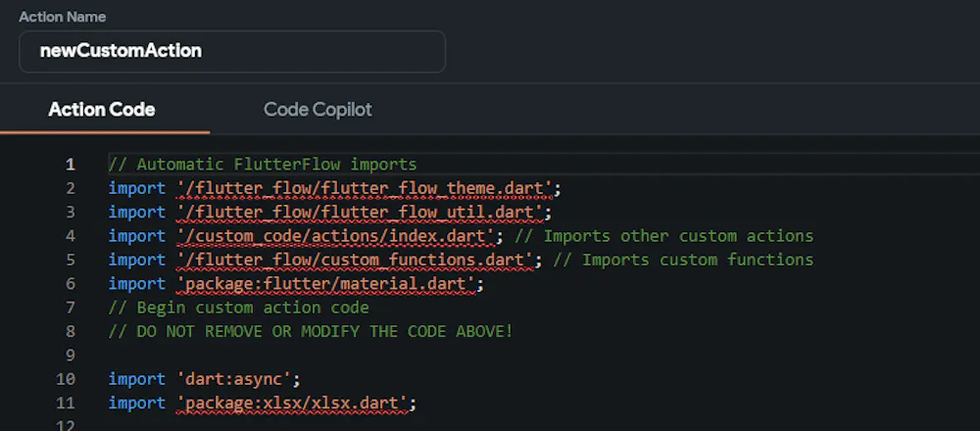Image resolution: width=980 pixels, height=431 pixels.
Task: Click the import keyword on line 2
Action: click(x=137, y=189)
